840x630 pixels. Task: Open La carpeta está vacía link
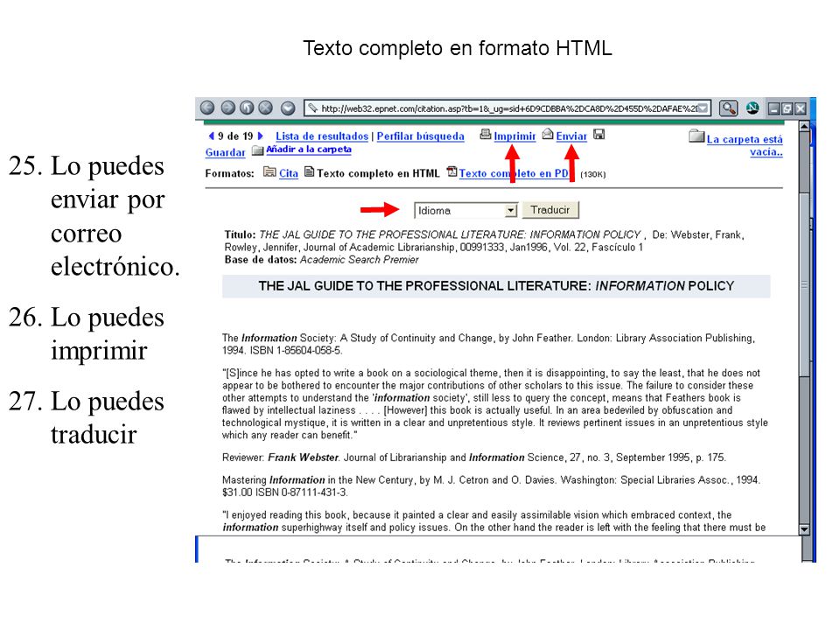coord(745,146)
